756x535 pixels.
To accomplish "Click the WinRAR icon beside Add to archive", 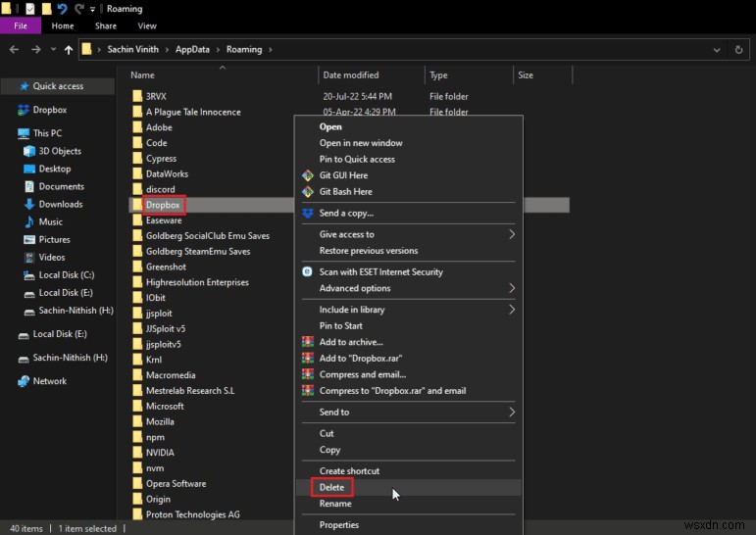I will 308,342.
